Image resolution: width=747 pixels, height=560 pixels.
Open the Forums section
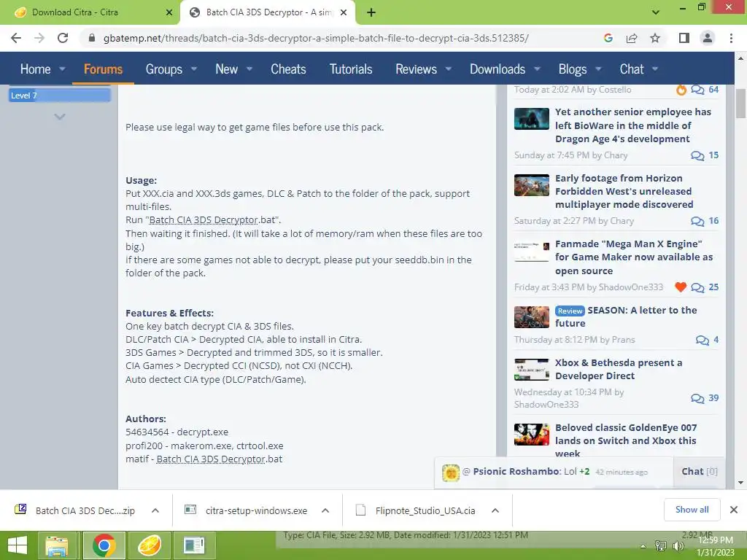[103, 69]
